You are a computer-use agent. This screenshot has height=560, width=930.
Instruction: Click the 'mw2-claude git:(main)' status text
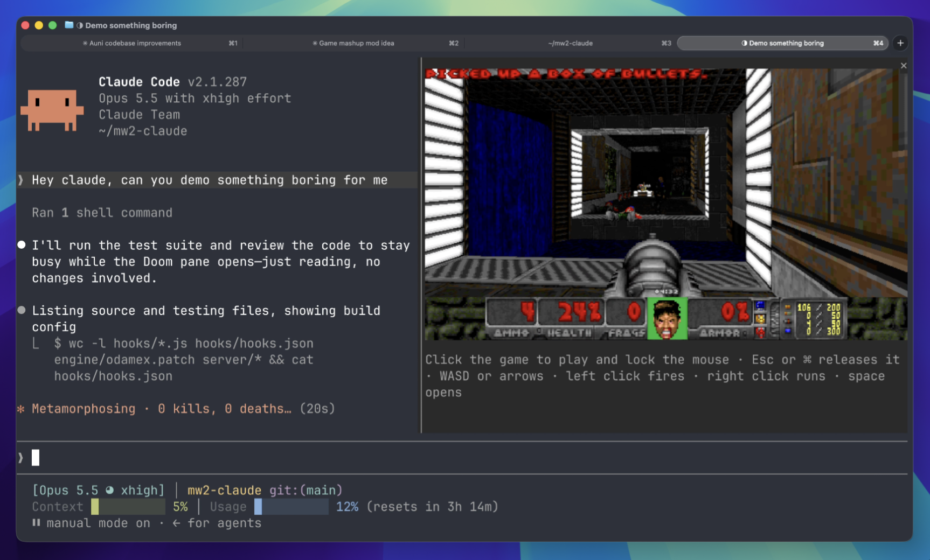265,490
